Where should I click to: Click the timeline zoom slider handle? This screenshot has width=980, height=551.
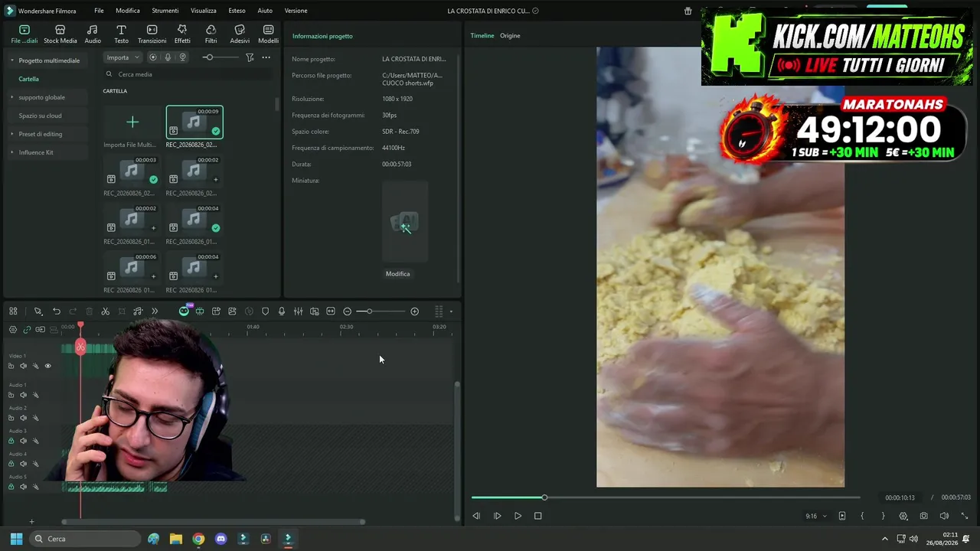coord(369,311)
